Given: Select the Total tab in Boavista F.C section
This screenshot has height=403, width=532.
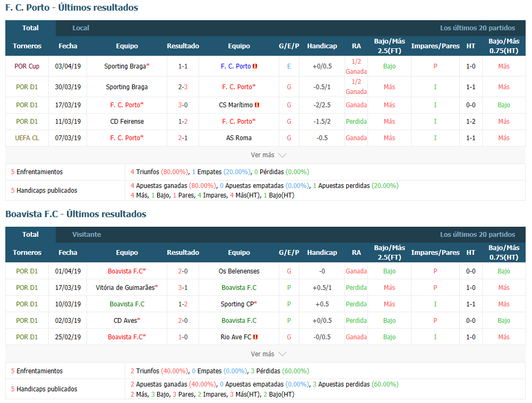Looking at the screenshot, I should click(31, 235).
